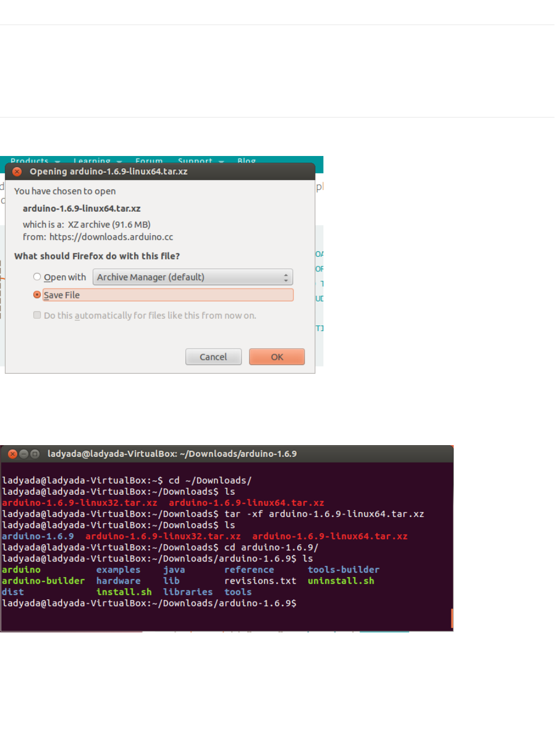Click filename arduino-1.6.9-linux64.tar.xz in dialog
Viewport: 555px width, 756px height.
pos(82,208)
